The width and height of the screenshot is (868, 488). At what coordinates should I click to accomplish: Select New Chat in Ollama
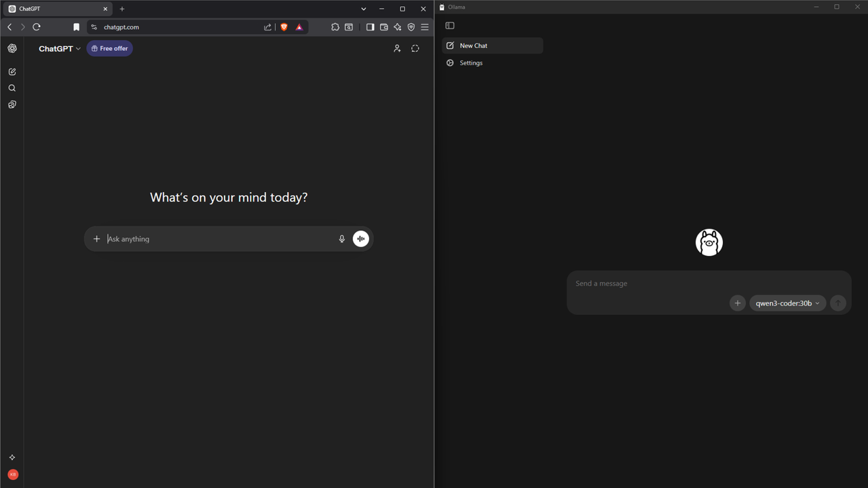click(x=493, y=45)
